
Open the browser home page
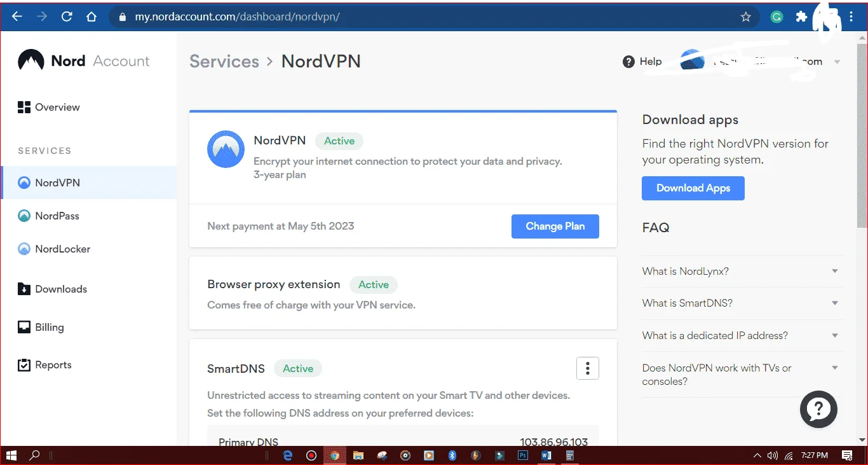(92, 17)
